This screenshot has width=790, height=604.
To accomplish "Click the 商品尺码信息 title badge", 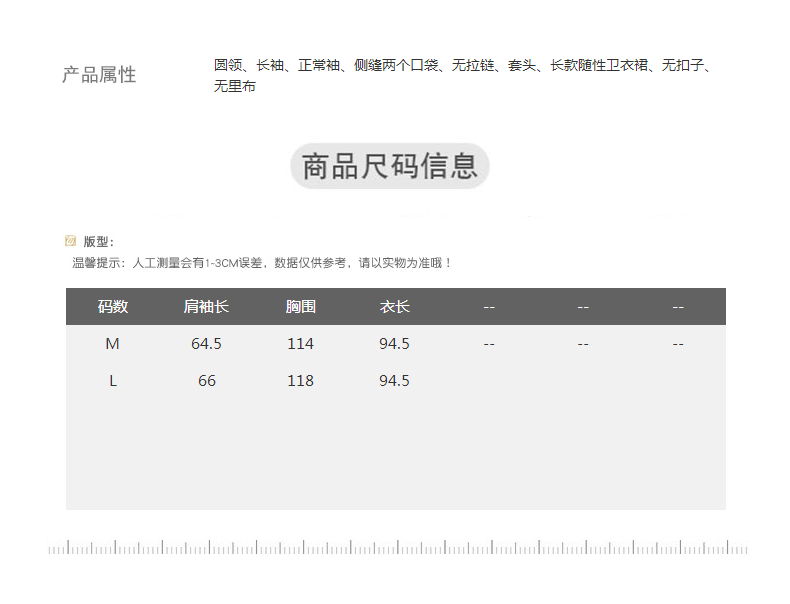I will (389, 166).
